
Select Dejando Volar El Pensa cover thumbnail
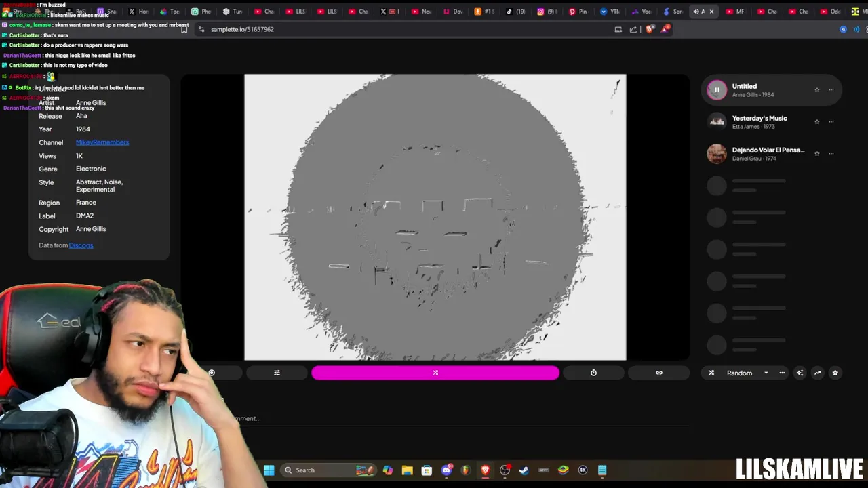click(x=717, y=153)
